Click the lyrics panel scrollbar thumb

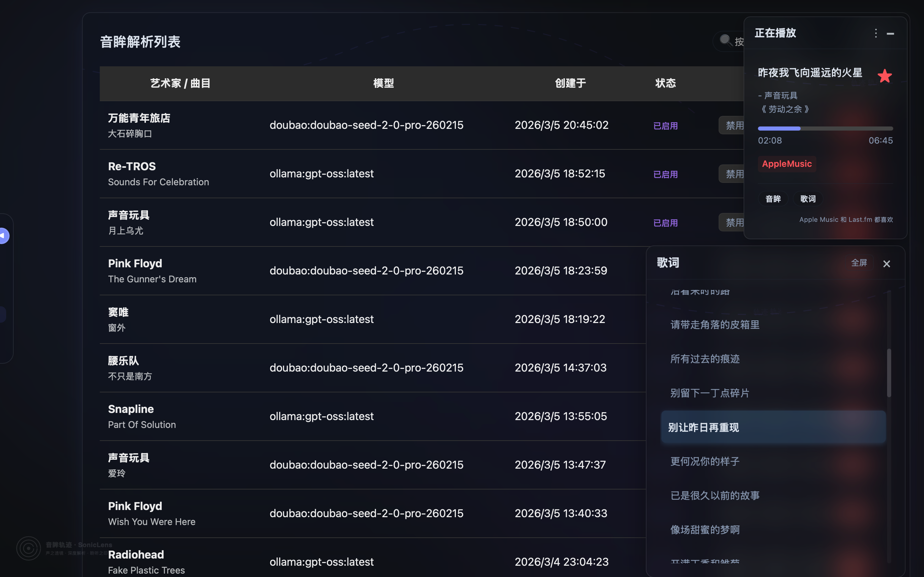coord(888,373)
